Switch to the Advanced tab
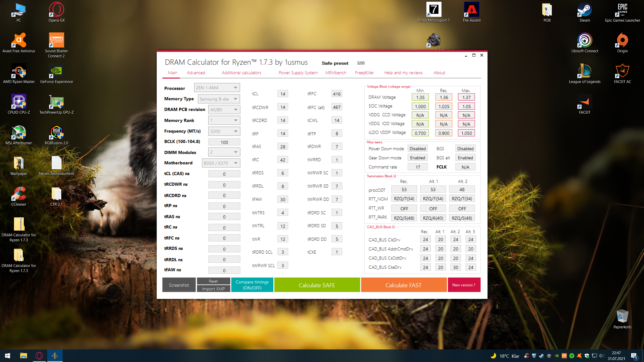The width and height of the screenshot is (644, 362). (x=196, y=73)
